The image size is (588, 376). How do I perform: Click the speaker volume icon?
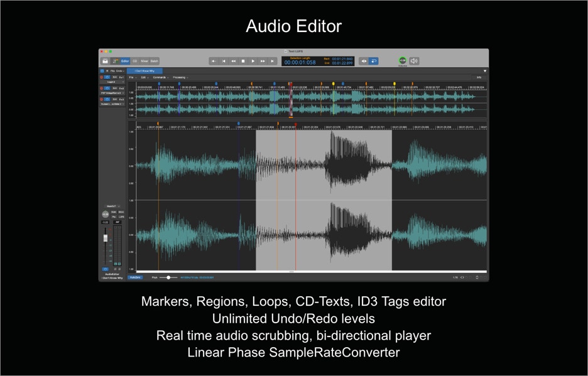(414, 61)
